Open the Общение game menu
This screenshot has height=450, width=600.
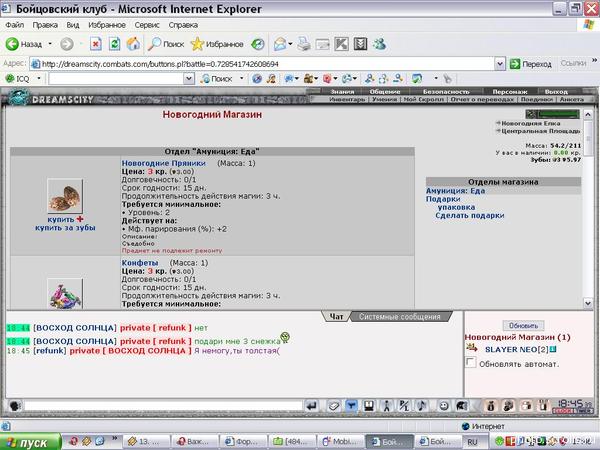pos(385,92)
